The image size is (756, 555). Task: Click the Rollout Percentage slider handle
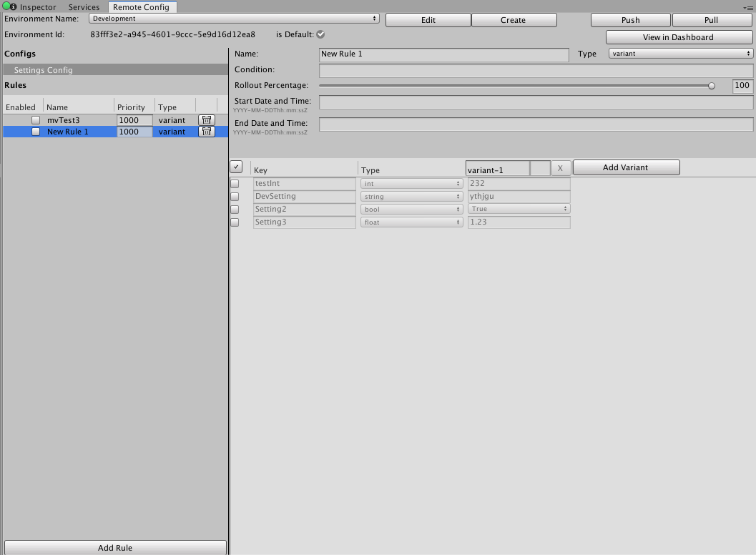point(711,86)
